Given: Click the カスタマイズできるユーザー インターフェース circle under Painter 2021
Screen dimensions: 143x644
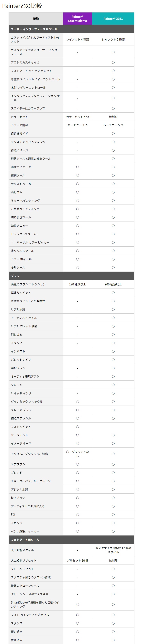Looking at the screenshot, I should pyautogui.click(x=113, y=52).
